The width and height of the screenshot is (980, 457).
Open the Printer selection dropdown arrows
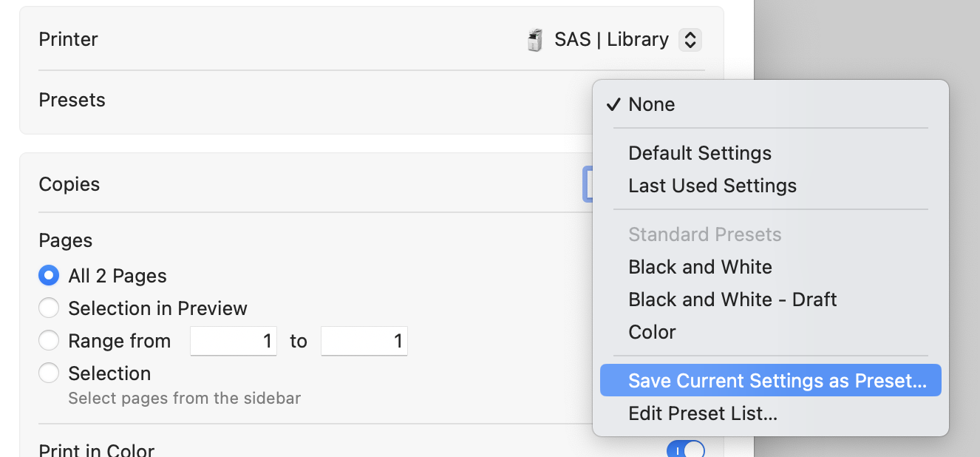click(x=689, y=40)
